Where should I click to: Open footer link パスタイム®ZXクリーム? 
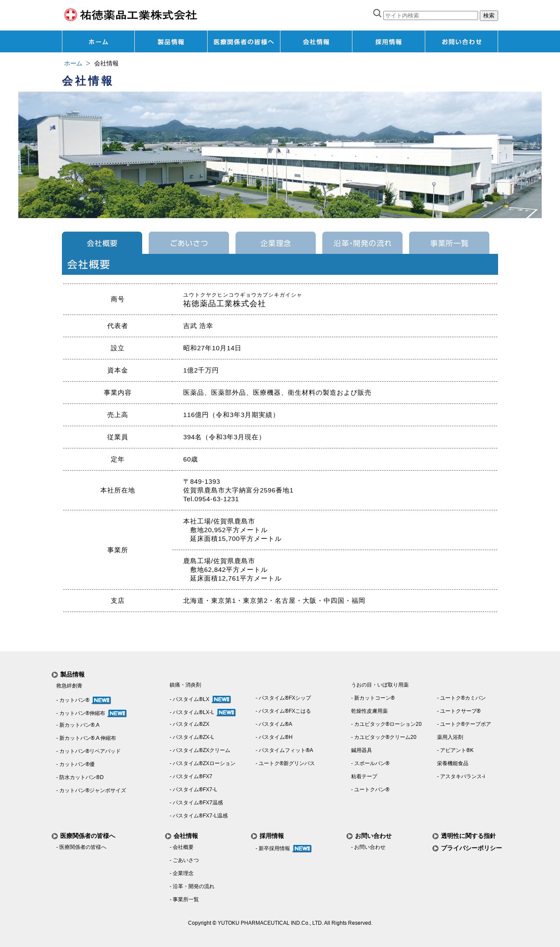(x=200, y=750)
